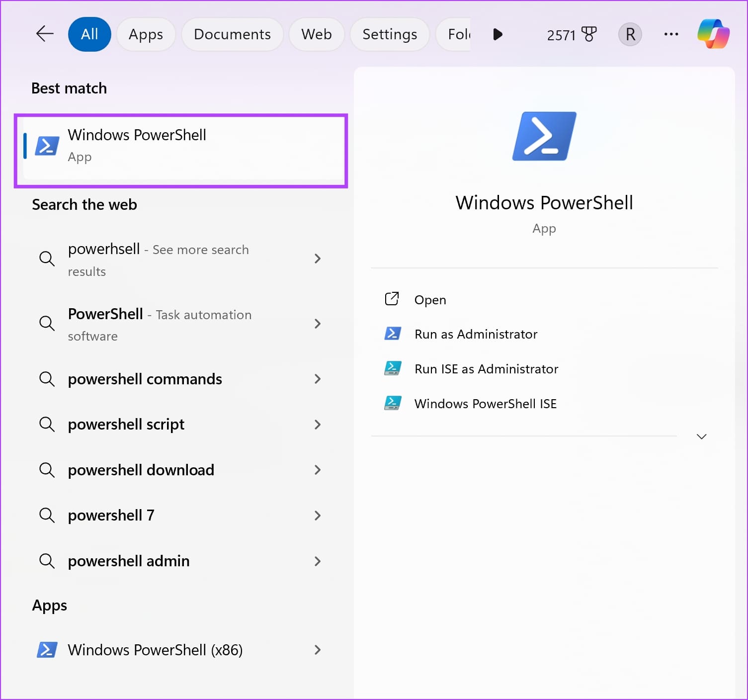Show more filter tabs with play arrow

point(498,34)
